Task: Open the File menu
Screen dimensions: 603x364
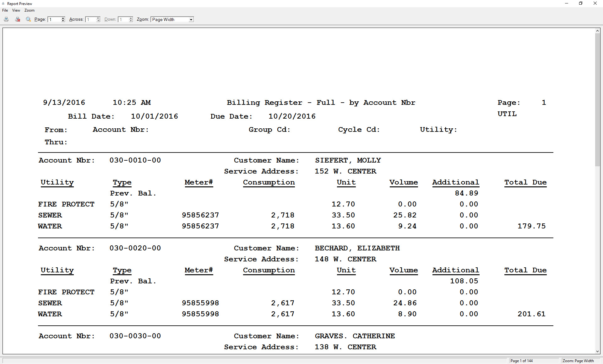Action: click(x=5, y=10)
